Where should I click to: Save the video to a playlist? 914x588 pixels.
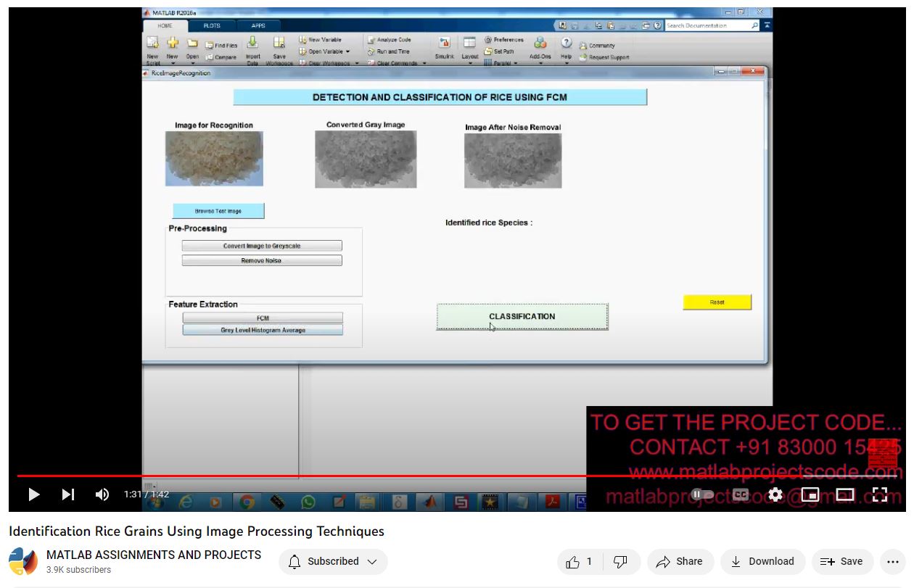(841, 561)
